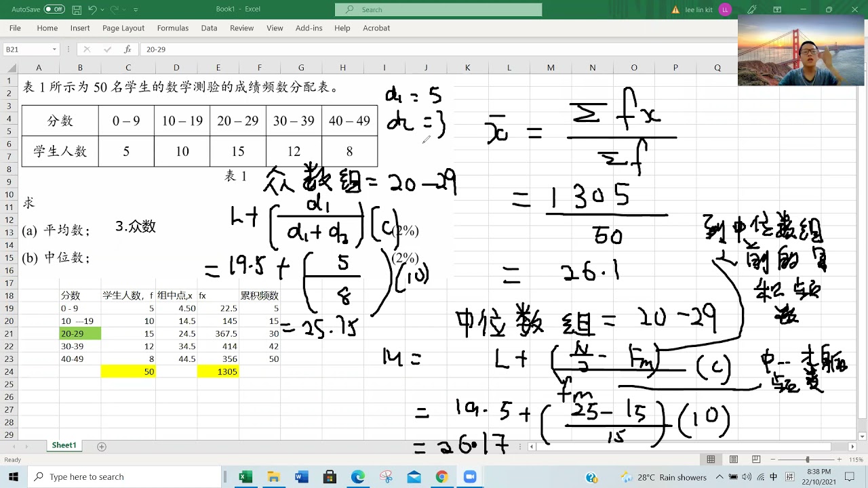
Task: Switch to Page Layout view icon
Action: pos(733,460)
